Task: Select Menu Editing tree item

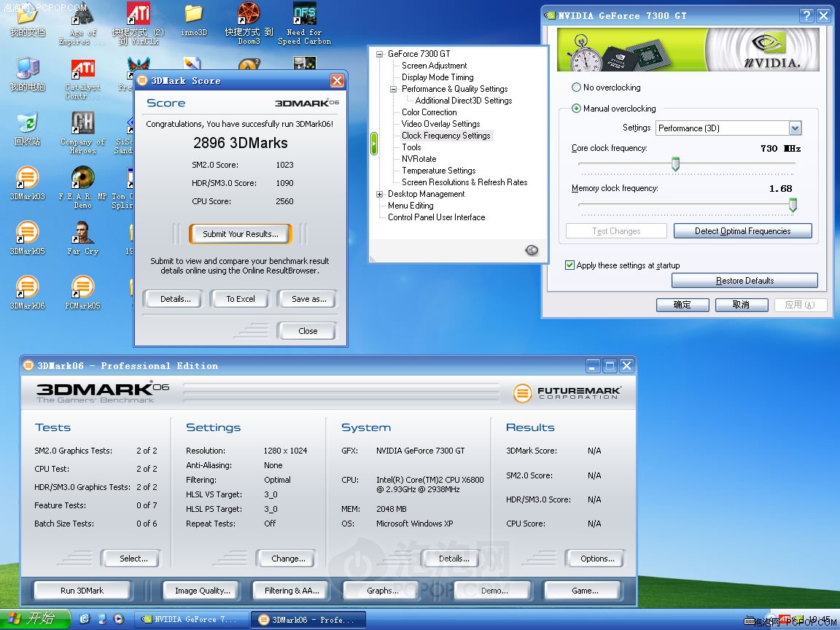Action: pos(411,206)
